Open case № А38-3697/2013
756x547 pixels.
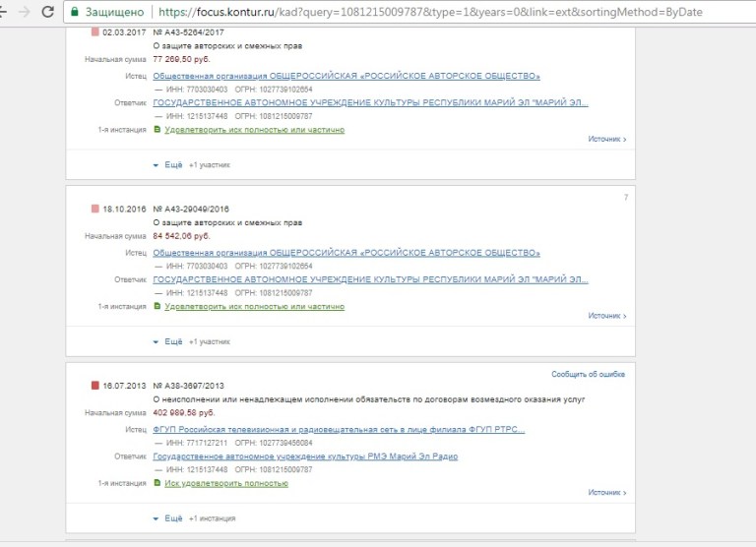click(x=189, y=386)
